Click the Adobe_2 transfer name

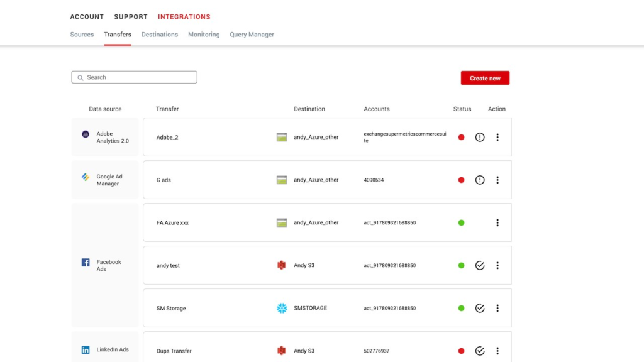(x=167, y=138)
